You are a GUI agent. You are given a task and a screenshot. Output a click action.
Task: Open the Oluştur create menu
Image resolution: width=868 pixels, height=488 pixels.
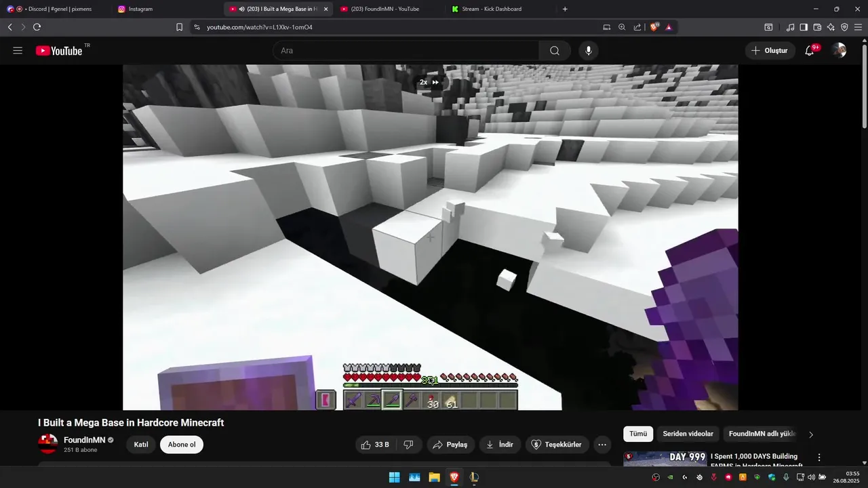coord(770,51)
